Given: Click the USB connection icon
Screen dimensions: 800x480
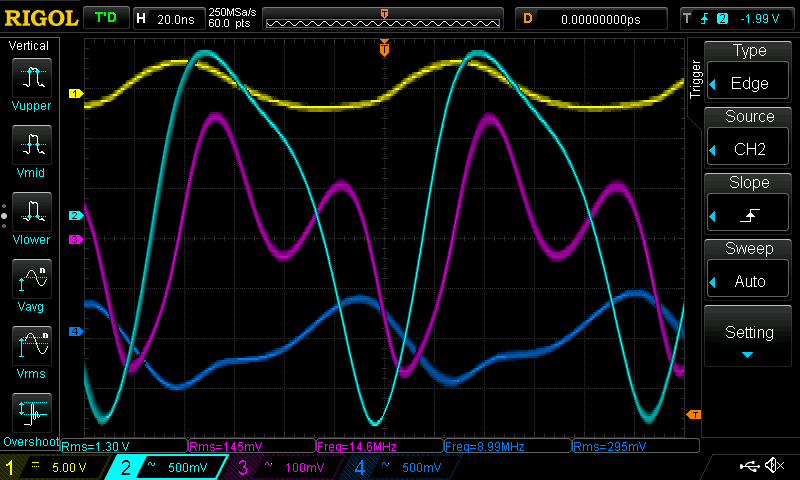Looking at the screenshot, I should pos(749,465).
